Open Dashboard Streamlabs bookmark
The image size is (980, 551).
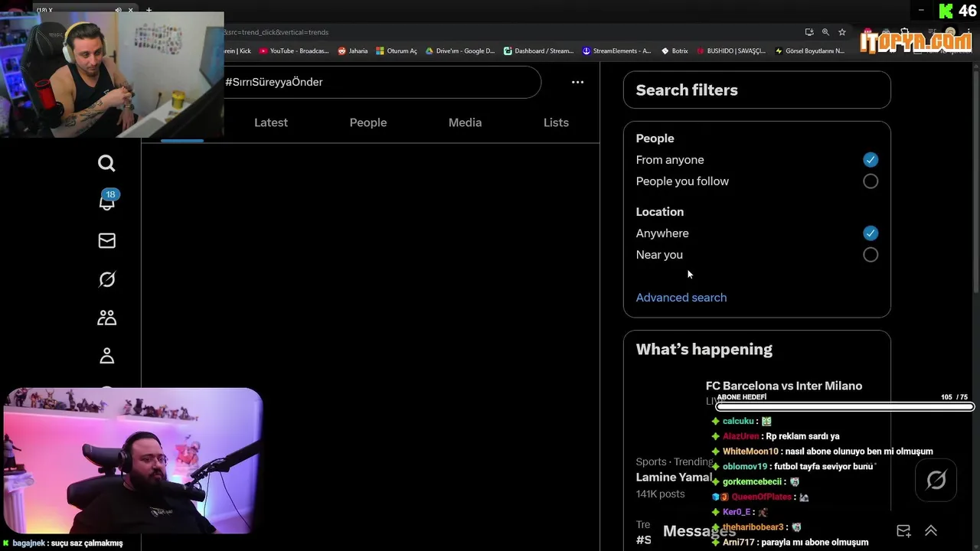pyautogui.click(x=538, y=51)
